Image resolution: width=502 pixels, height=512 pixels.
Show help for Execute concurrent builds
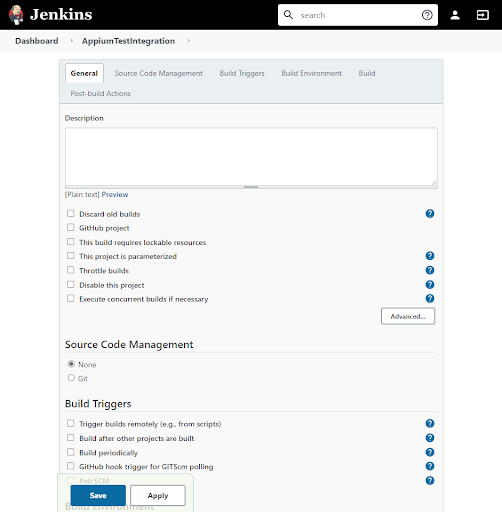click(x=430, y=298)
